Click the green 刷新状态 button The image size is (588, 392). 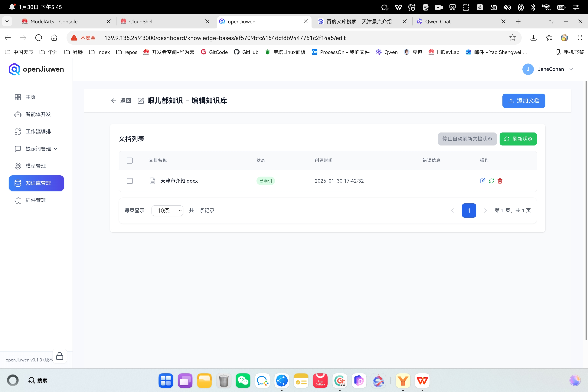pyautogui.click(x=518, y=139)
